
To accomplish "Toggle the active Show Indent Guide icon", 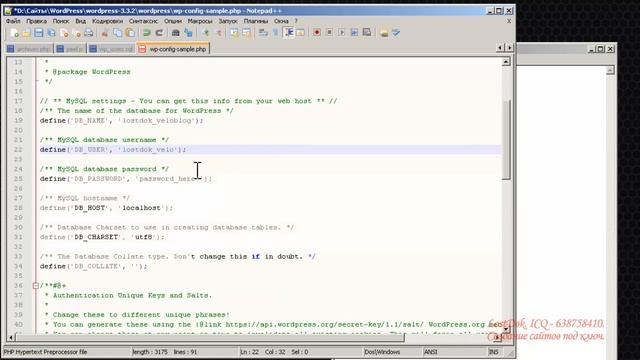I will click(289, 33).
